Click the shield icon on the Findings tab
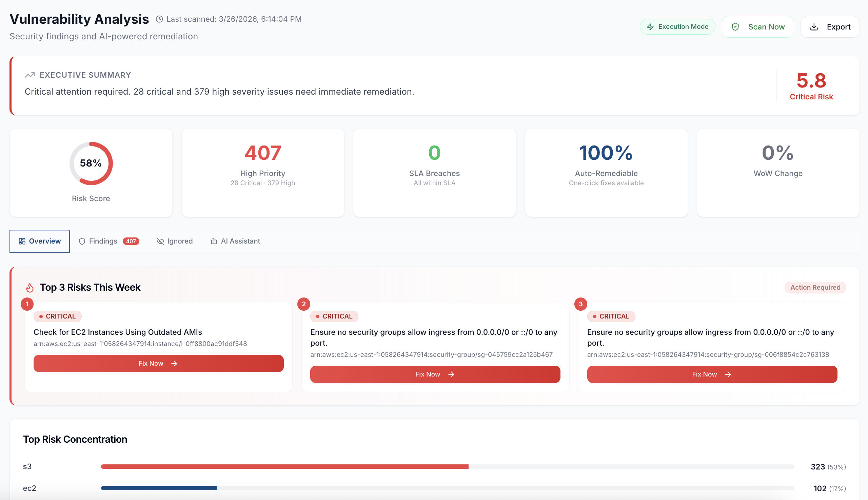 pyautogui.click(x=82, y=241)
